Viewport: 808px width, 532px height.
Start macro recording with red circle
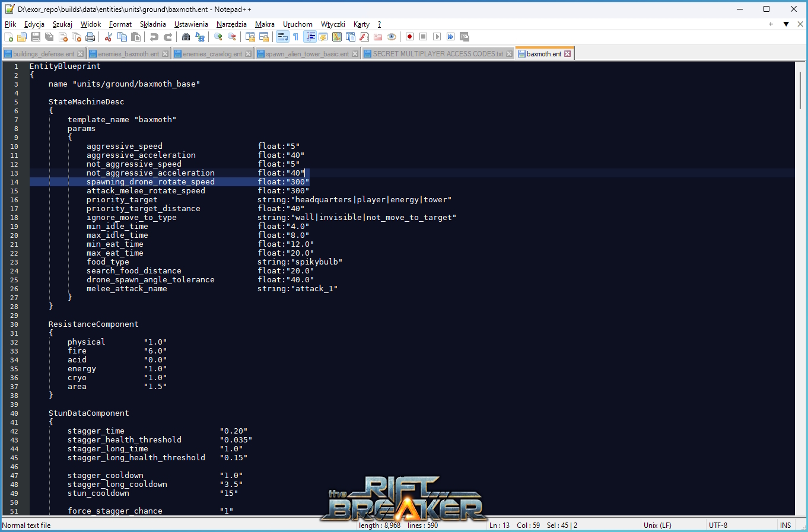coord(409,37)
